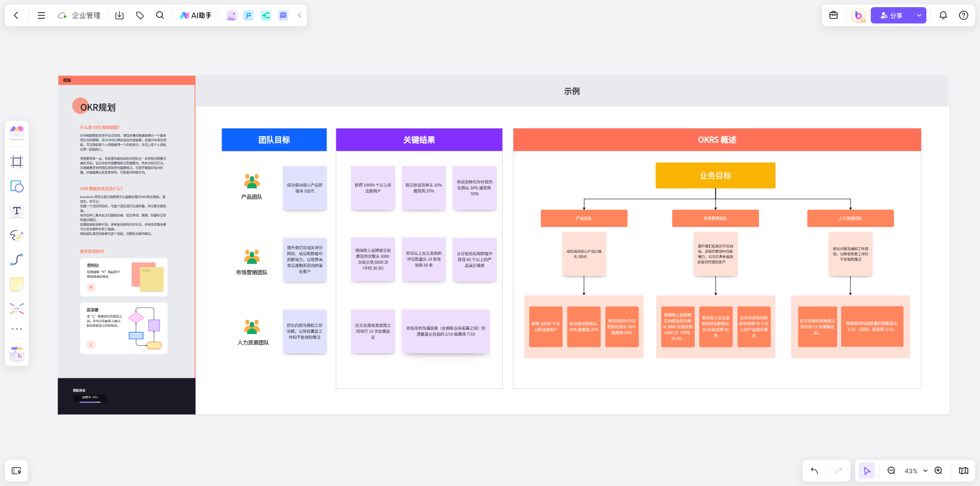Open the minimap book icon

point(964,471)
